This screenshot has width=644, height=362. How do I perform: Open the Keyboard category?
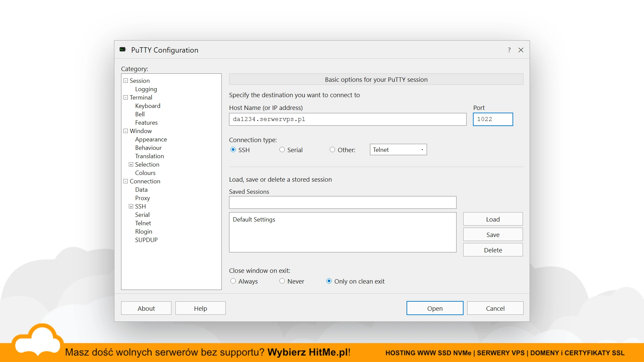[148, 106]
